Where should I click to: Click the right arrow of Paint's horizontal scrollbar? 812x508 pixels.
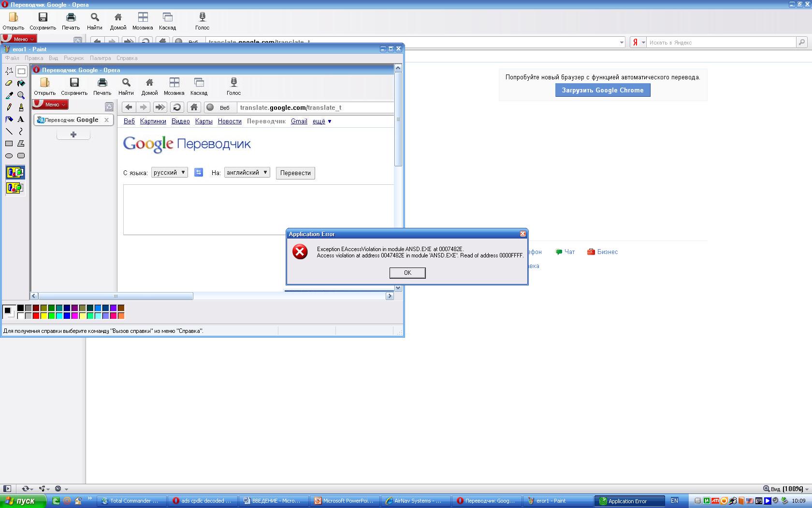[x=390, y=296]
